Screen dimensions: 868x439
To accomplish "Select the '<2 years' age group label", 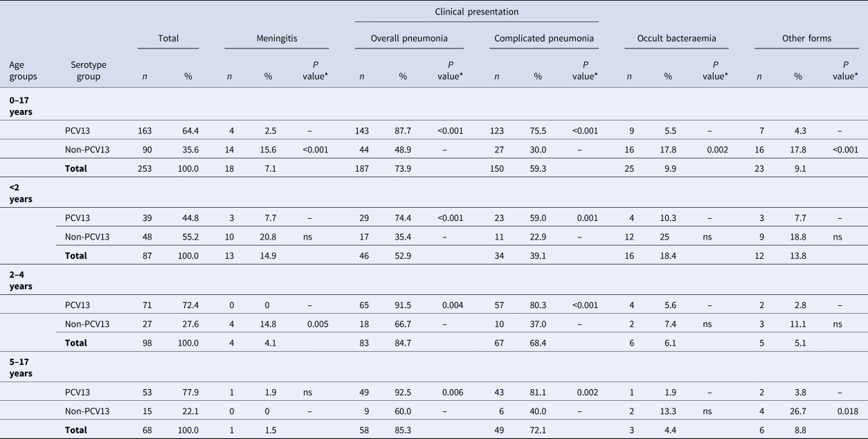I will point(19,192).
